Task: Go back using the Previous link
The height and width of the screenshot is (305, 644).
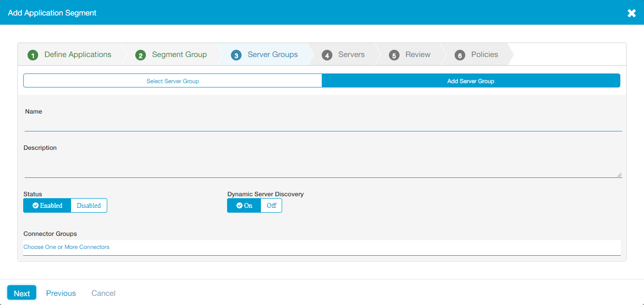Action: (60, 292)
